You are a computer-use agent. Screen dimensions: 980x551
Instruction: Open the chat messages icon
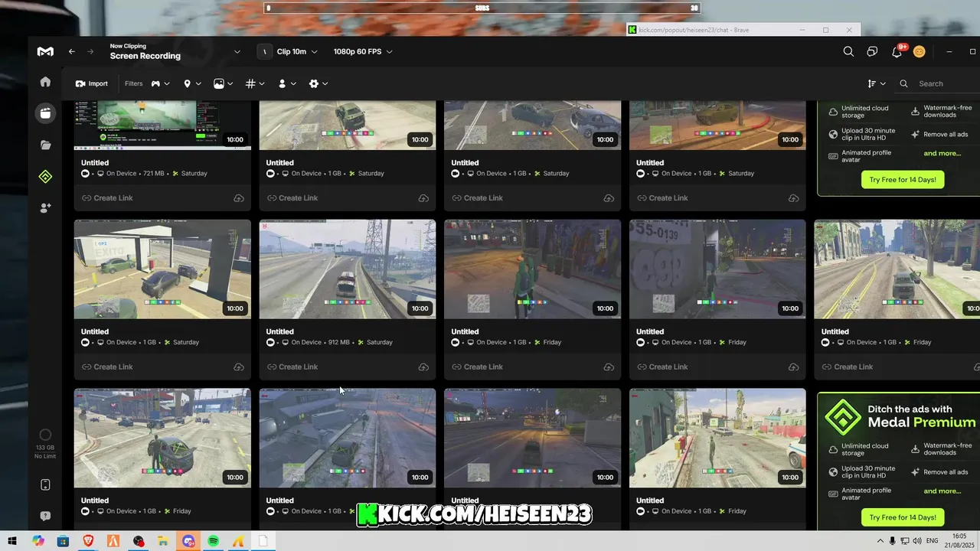(x=872, y=51)
